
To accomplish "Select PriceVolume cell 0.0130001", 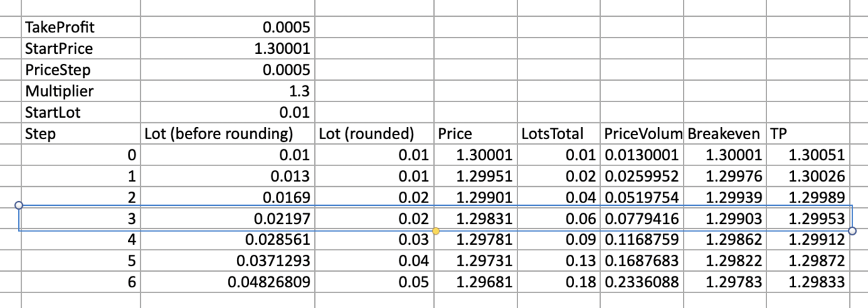I will [x=643, y=156].
